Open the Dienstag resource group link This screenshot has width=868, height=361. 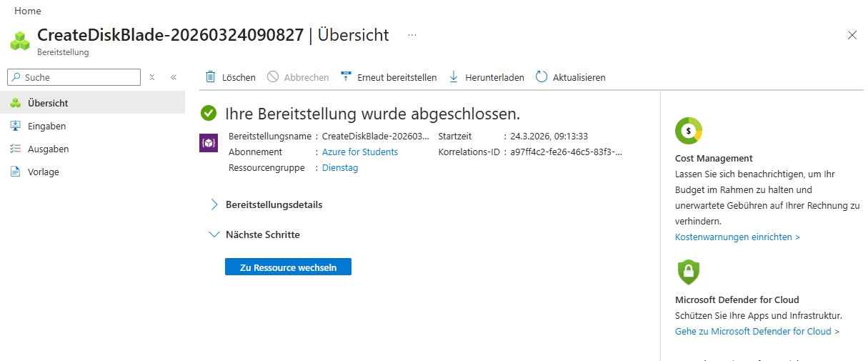(340, 168)
